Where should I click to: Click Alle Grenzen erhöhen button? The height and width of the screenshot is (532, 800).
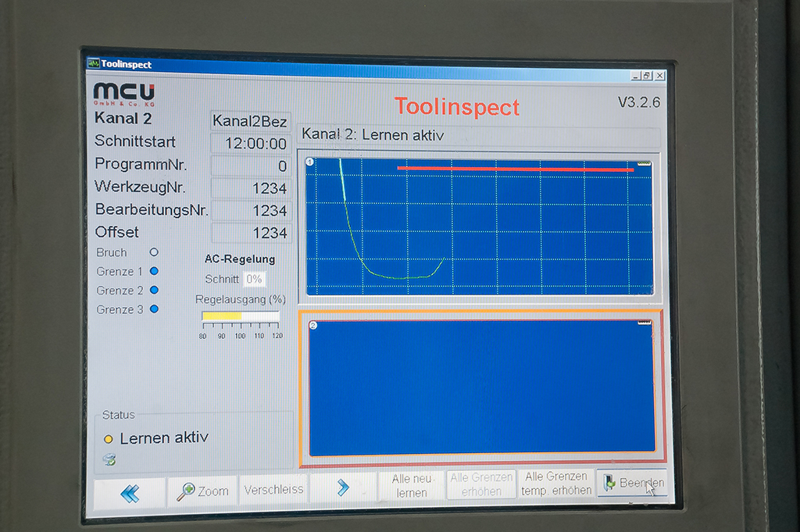tap(481, 484)
